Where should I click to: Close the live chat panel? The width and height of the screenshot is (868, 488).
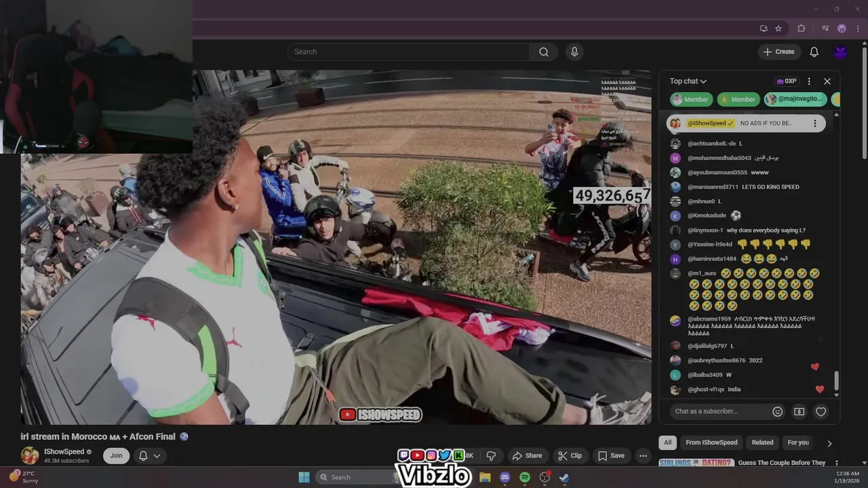(827, 81)
